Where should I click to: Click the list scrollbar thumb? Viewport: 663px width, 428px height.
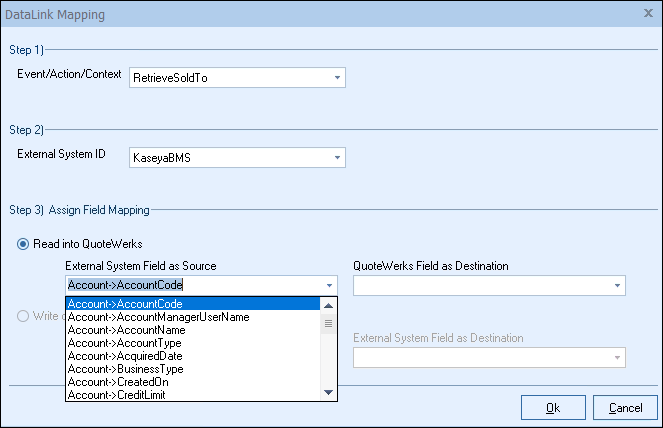[x=329, y=323]
